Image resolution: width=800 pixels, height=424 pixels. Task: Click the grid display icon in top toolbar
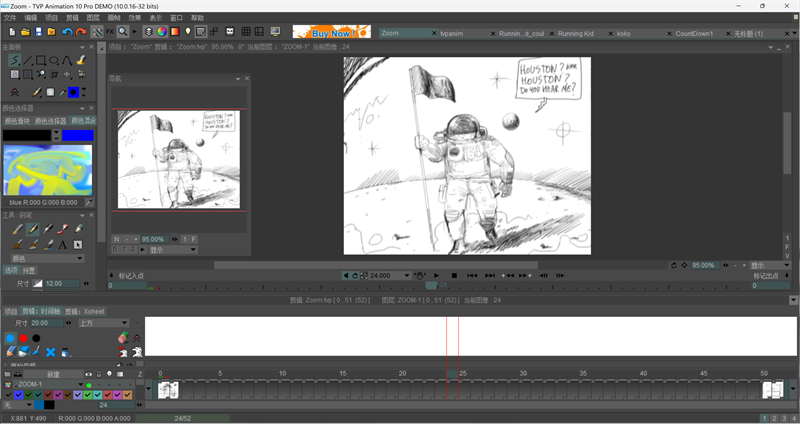pyautogui.click(x=246, y=32)
